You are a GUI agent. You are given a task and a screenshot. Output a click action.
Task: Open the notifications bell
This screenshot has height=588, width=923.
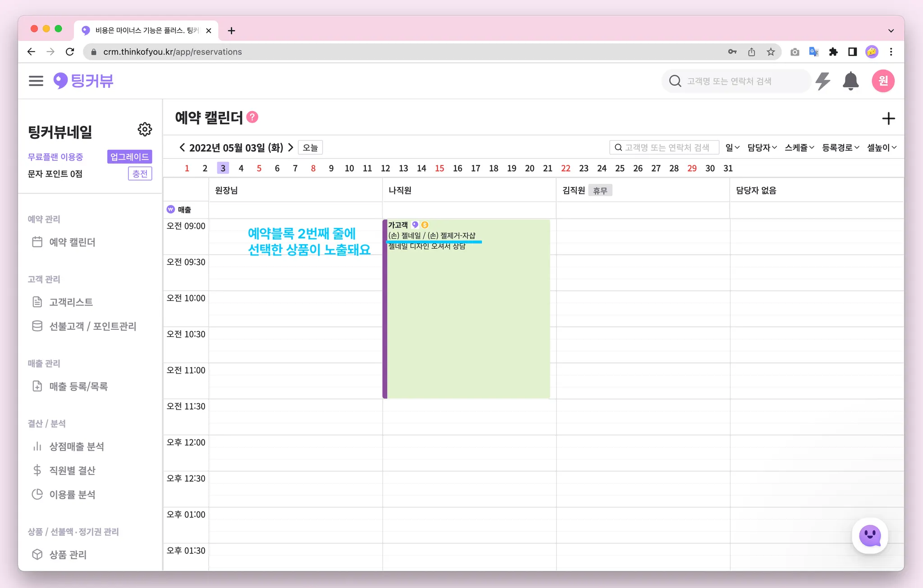[x=850, y=81]
